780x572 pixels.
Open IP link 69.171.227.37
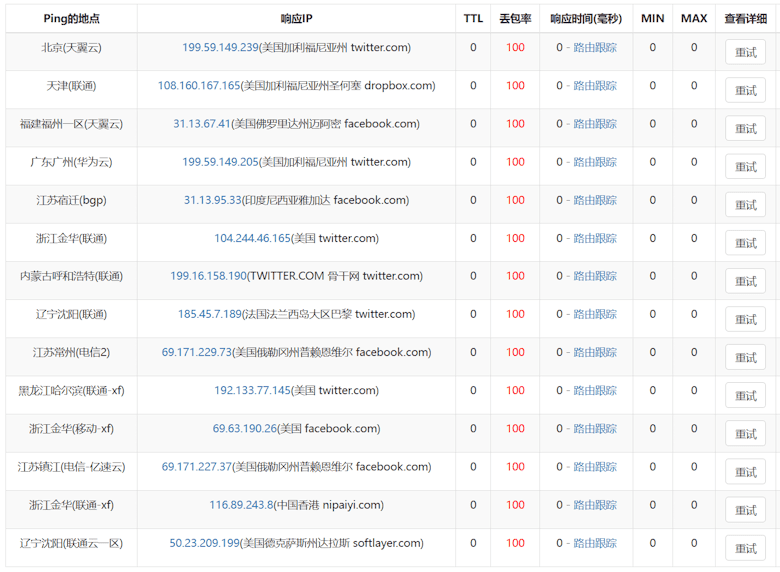click(197, 467)
